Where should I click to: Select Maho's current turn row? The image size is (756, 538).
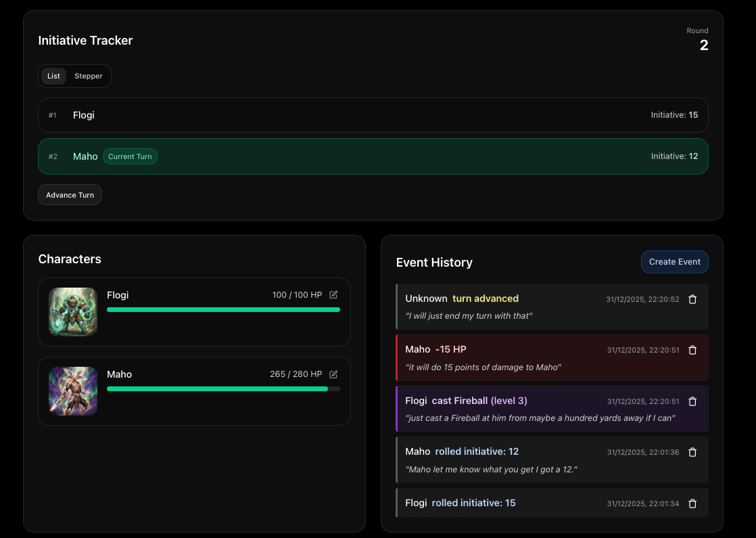(373, 156)
